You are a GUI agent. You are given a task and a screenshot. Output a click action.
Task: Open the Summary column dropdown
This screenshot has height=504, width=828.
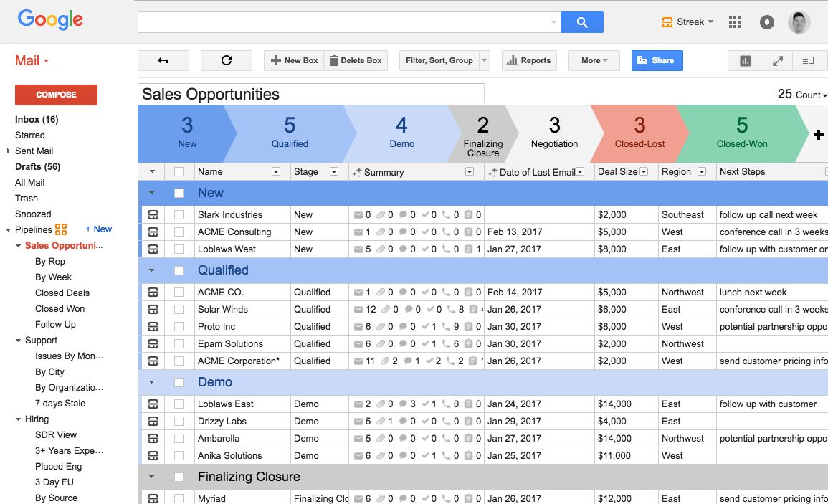(x=470, y=171)
